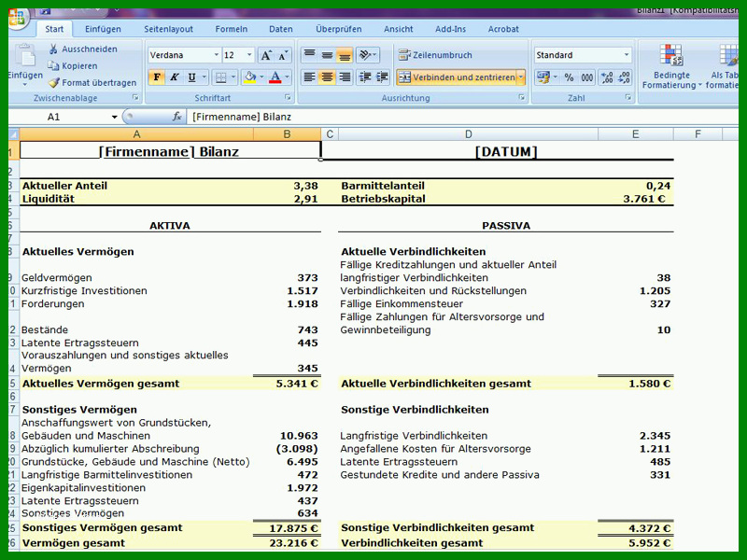The height and width of the screenshot is (560, 747).
Task: Click the increase font size icon
Action: coord(266,55)
